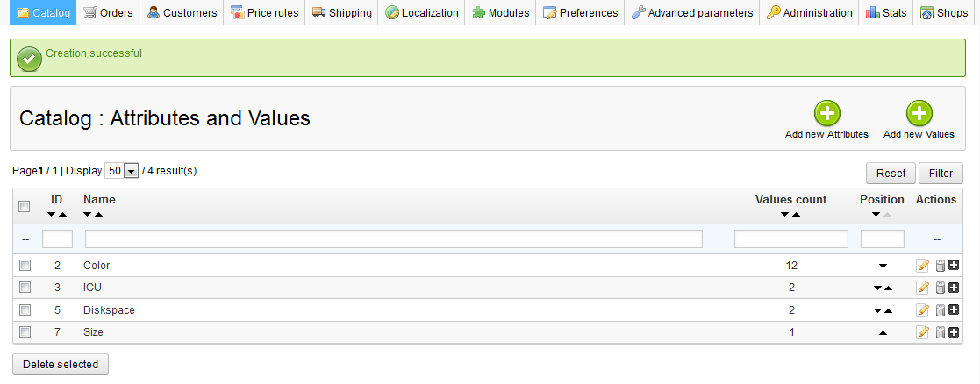Tick the ICU row checkbox
Image resolution: width=980 pixels, height=384 pixels.
[25, 288]
